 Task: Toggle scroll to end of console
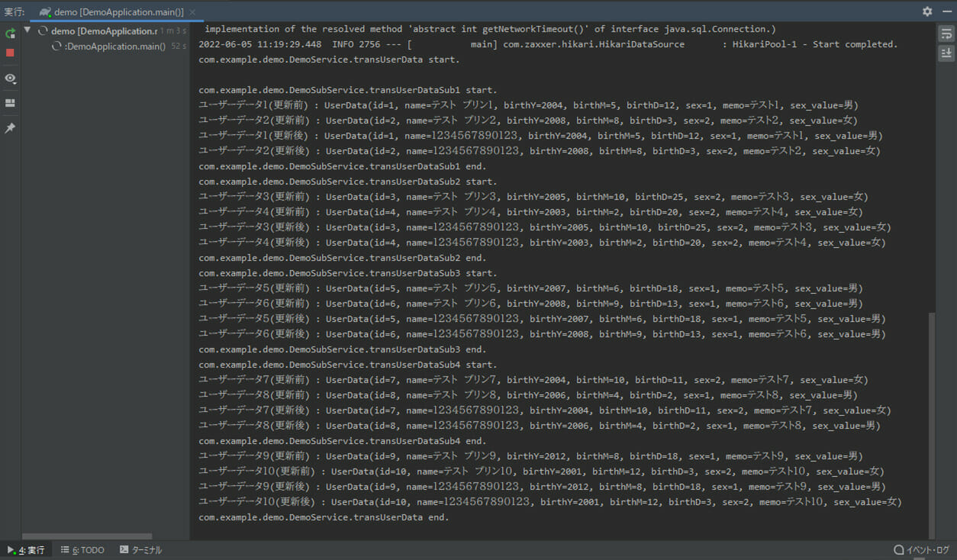point(946,53)
